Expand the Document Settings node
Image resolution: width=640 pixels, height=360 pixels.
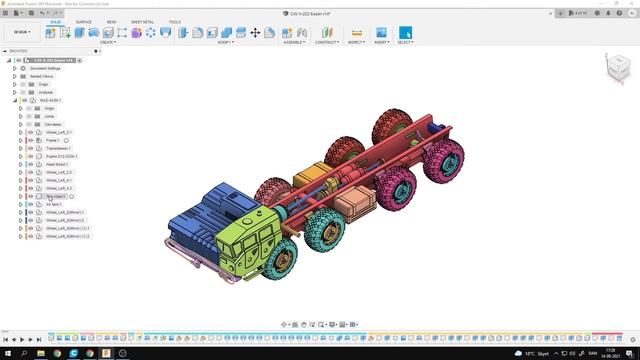(15, 68)
